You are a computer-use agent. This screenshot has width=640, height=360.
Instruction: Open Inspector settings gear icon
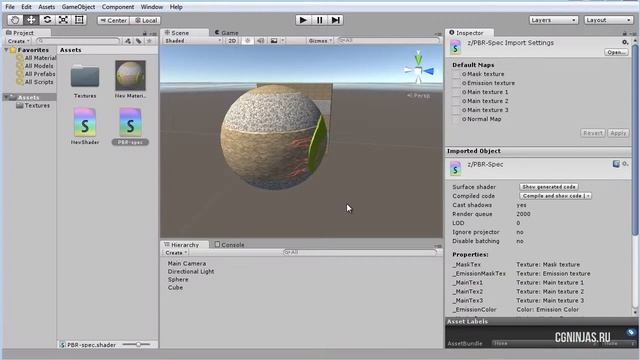coord(625,42)
